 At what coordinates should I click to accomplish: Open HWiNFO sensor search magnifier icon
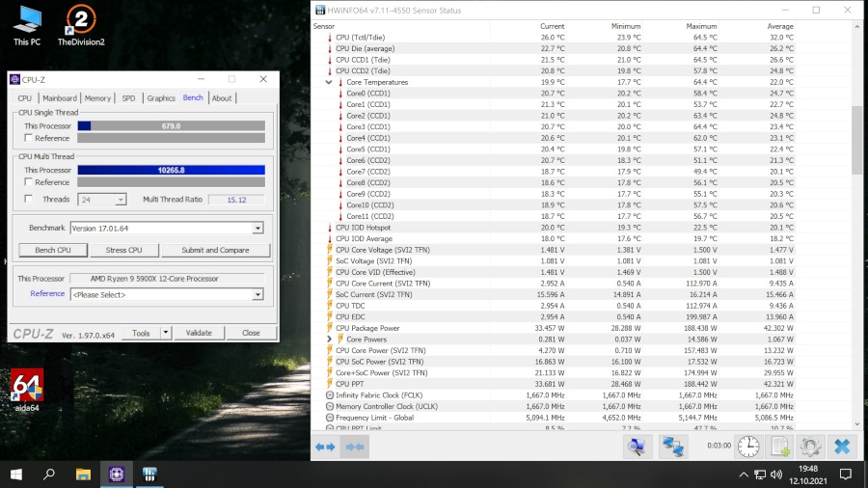pyautogui.click(x=637, y=447)
